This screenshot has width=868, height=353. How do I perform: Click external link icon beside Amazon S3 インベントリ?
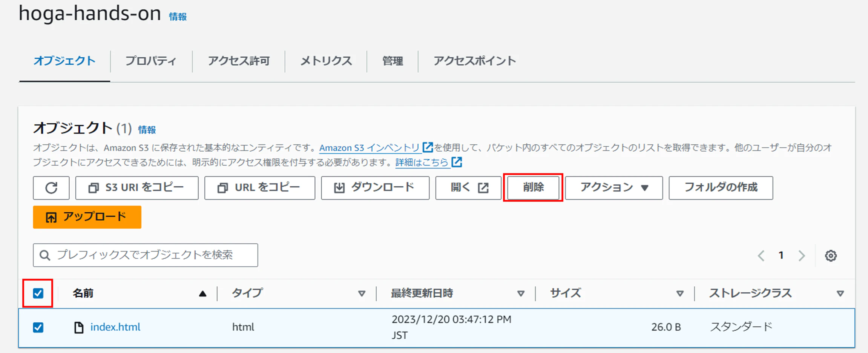pos(428,147)
